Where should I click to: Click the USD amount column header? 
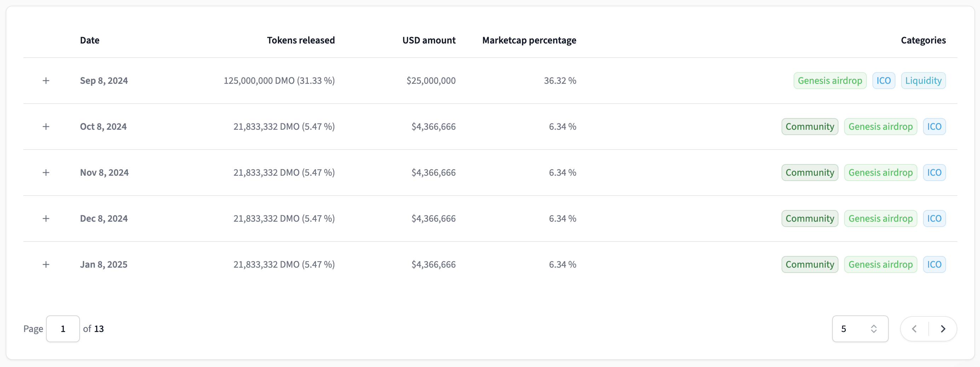coord(429,40)
